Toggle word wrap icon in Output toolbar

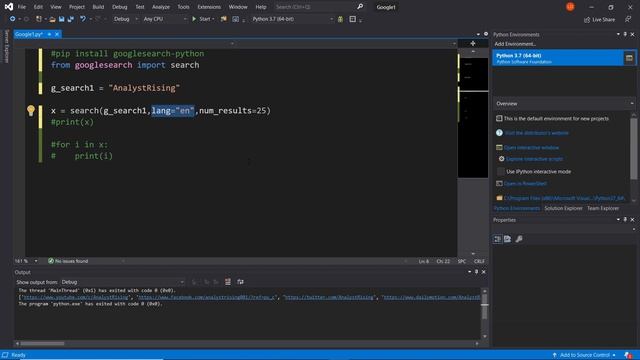240,282
